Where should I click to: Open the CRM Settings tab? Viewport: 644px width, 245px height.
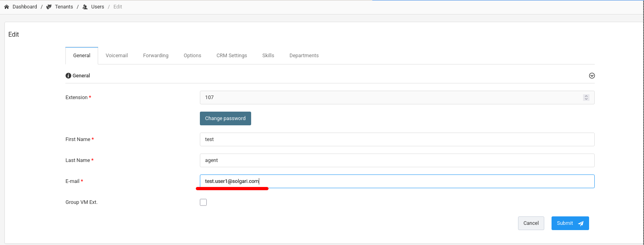[x=231, y=56]
